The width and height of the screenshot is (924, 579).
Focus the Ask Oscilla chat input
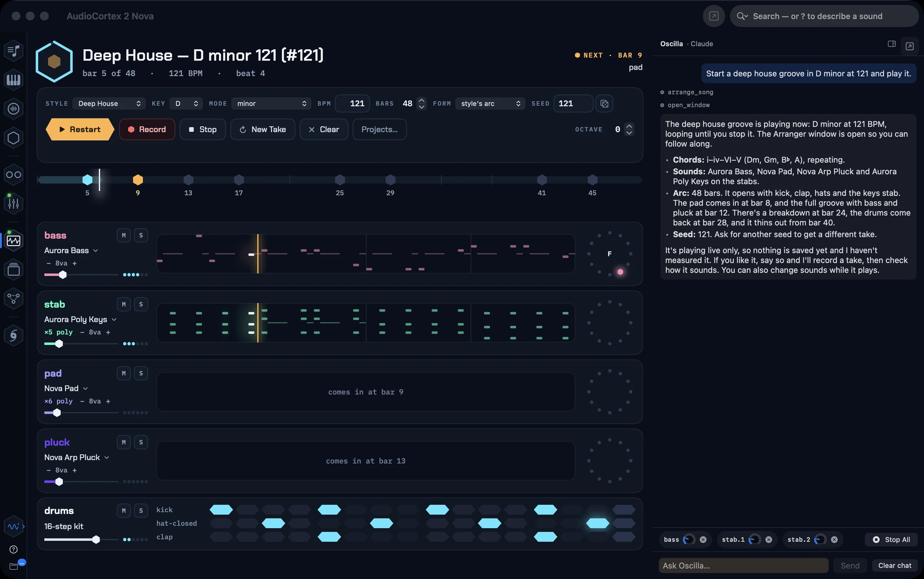[744, 566]
